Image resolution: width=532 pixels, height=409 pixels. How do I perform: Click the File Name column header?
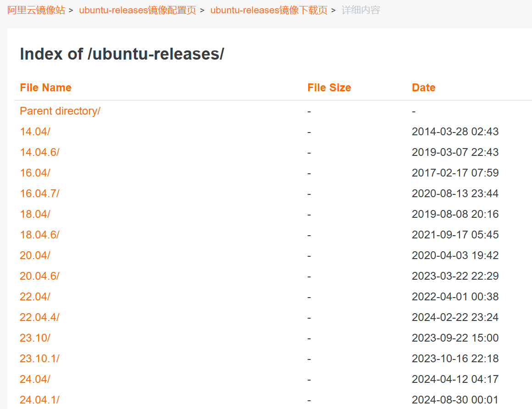(x=45, y=88)
